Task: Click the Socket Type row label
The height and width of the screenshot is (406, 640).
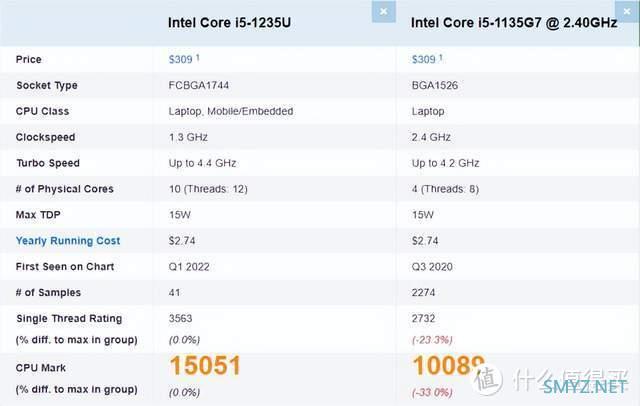Action: [x=47, y=85]
